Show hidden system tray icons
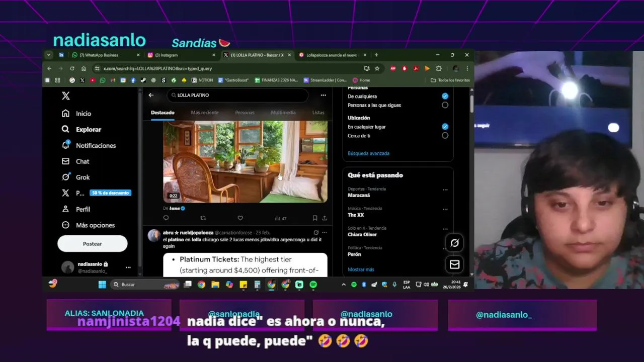This screenshot has width=644, height=362. tap(344, 285)
